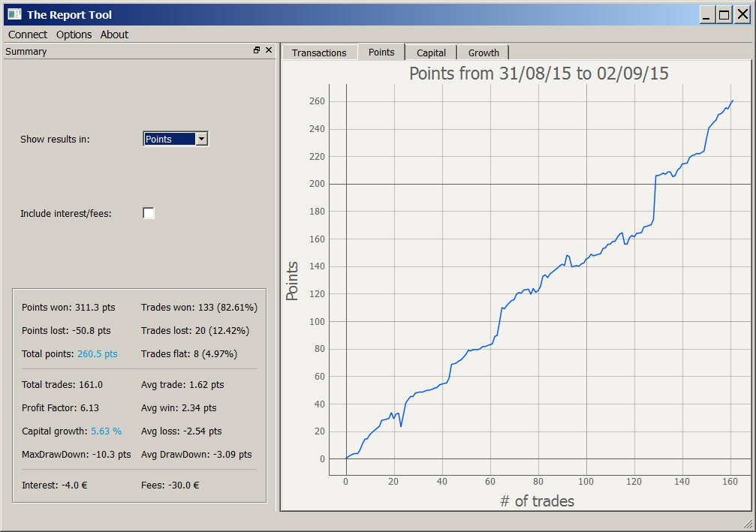Click the 200 tick on the y-axis
Screen dimensions: 756x532
[x=317, y=184]
